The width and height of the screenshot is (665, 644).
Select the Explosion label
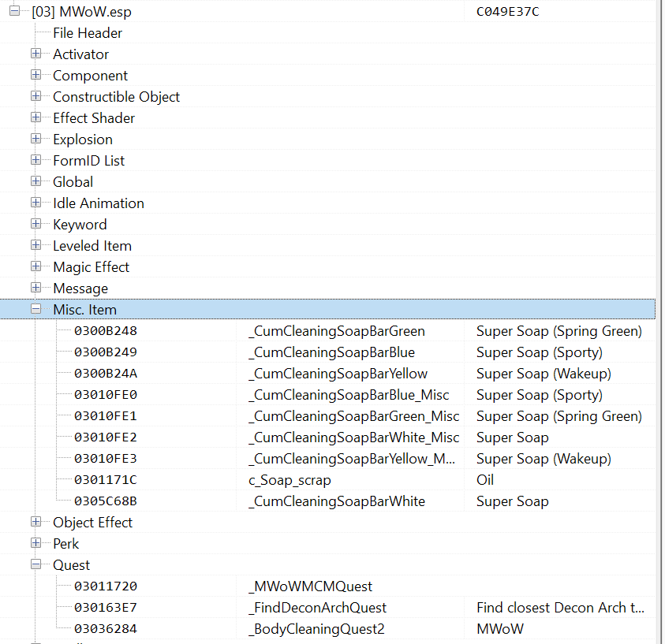coord(83,140)
